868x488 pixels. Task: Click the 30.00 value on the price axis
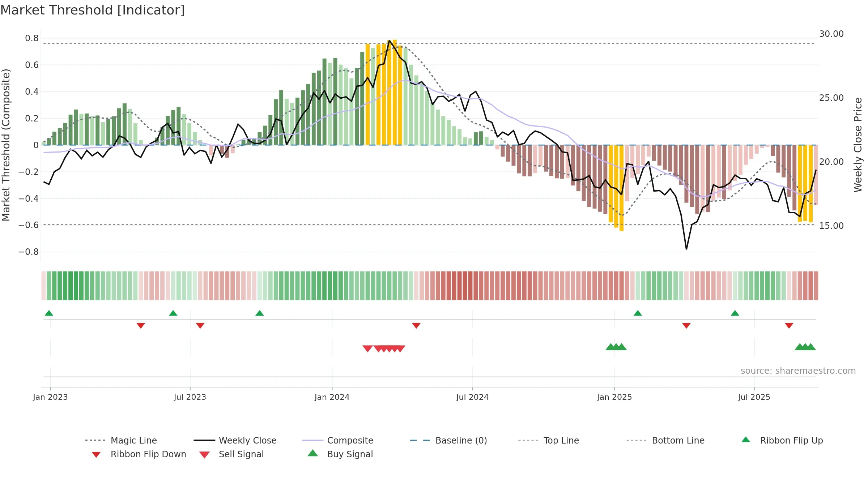coord(831,34)
